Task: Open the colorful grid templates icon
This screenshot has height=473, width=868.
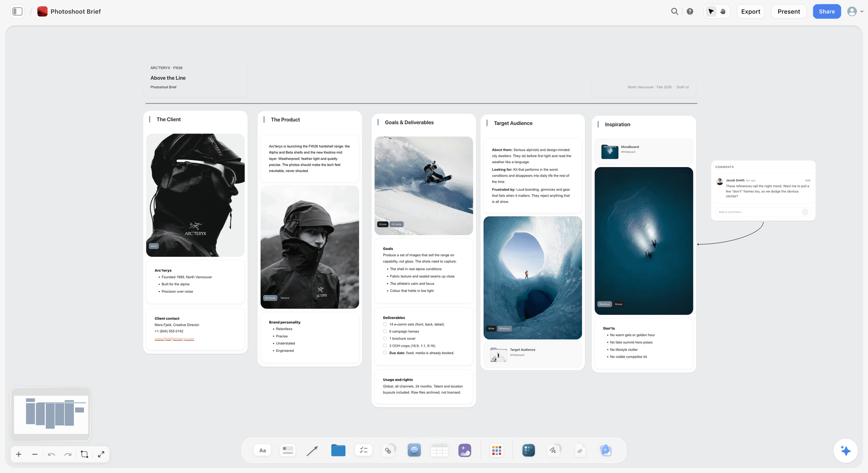Action: point(496,450)
